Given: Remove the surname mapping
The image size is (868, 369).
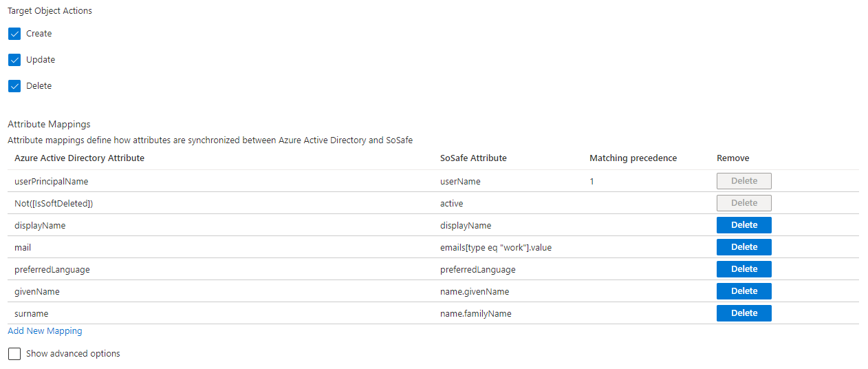Looking at the screenshot, I should pyautogui.click(x=744, y=313).
